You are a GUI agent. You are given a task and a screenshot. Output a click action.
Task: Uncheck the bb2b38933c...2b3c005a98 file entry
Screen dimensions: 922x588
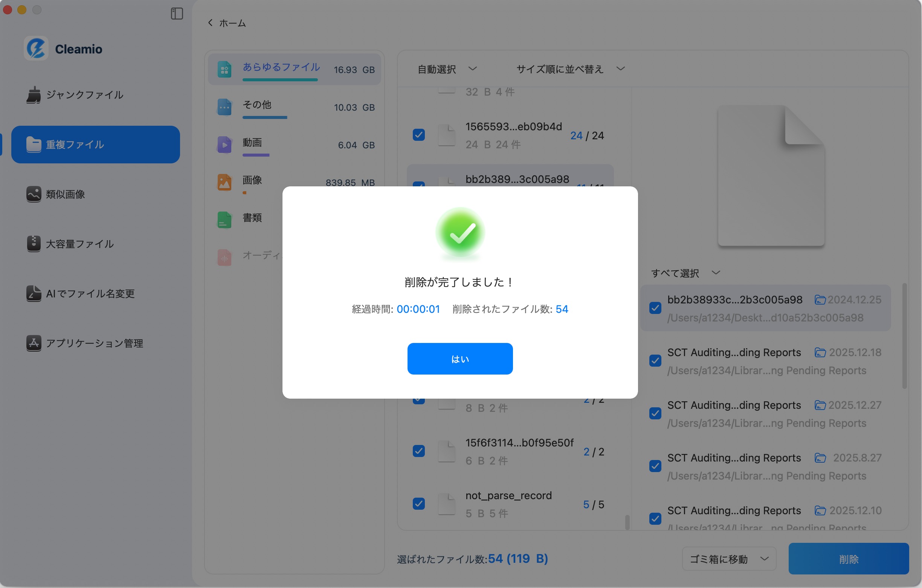tap(655, 308)
